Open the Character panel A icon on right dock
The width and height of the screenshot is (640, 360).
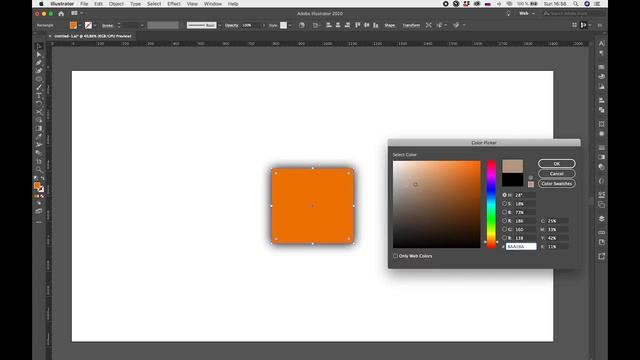(x=602, y=43)
